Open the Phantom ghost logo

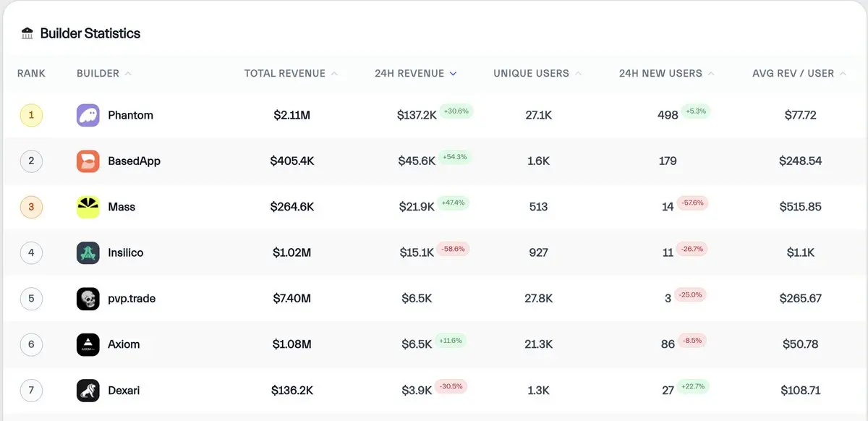[88, 115]
